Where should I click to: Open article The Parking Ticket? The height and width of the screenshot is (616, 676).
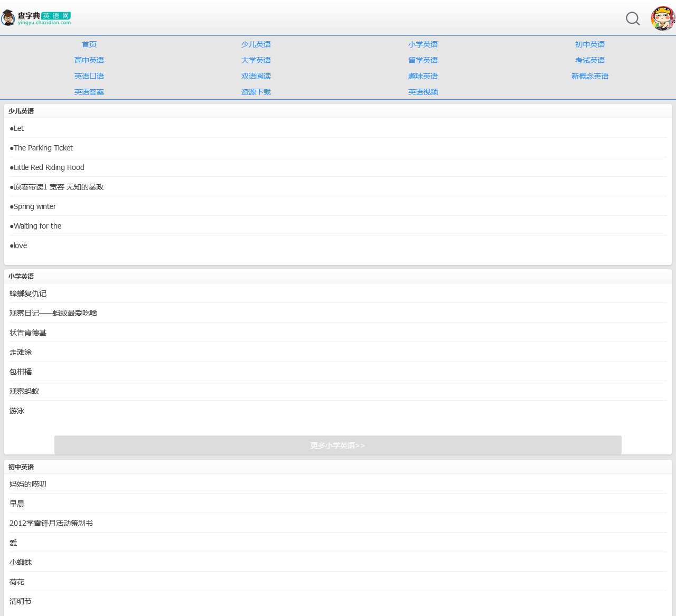(43, 148)
